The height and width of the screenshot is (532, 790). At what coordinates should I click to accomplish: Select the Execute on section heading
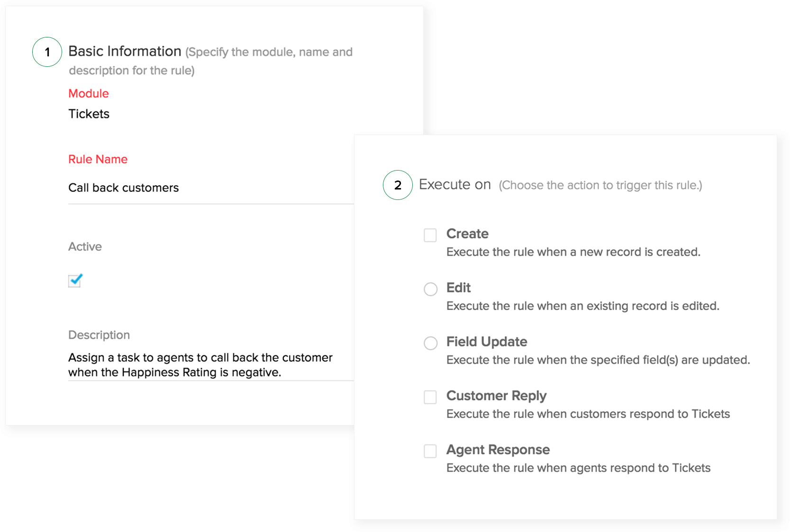(x=454, y=184)
